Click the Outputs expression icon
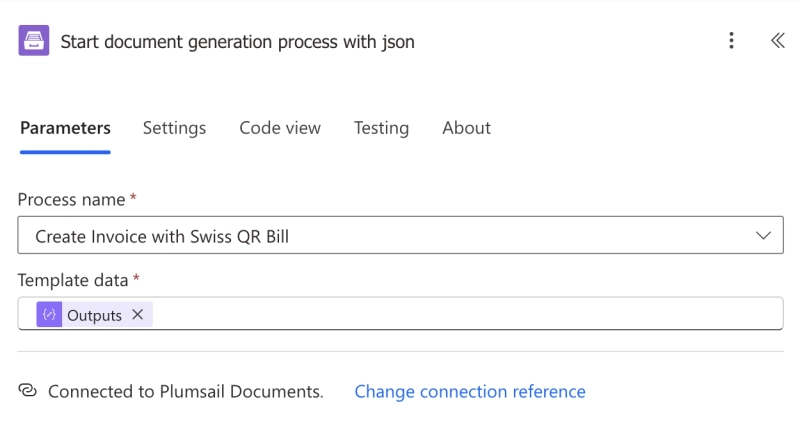The height and width of the screenshot is (434, 800). [x=49, y=315]
